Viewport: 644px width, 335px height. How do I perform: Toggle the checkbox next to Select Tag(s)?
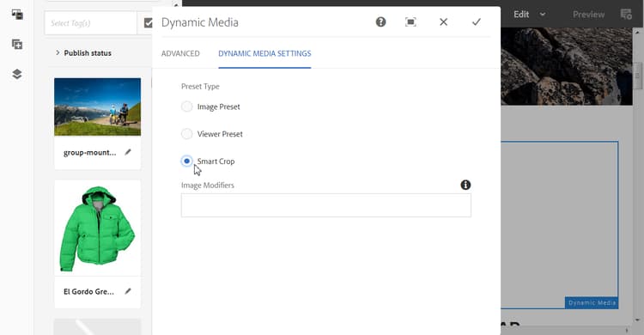click(x=148, y=23)
